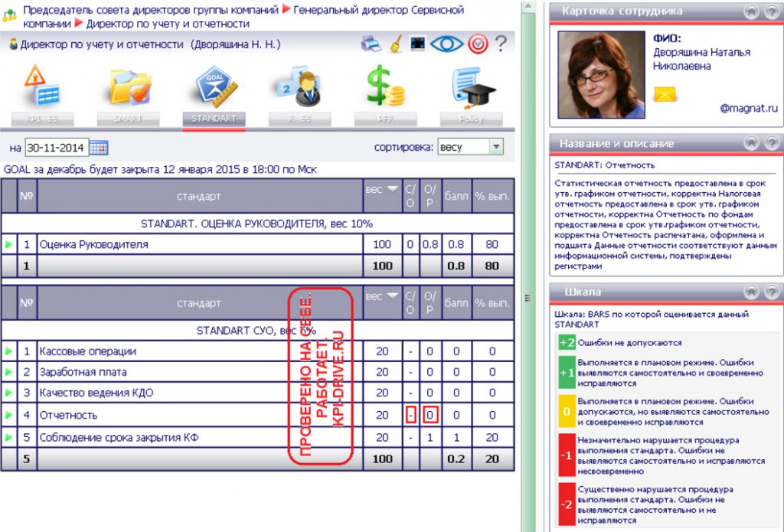
Task: Select the red -2 scale swatch
Action: (x=567, y=504)
